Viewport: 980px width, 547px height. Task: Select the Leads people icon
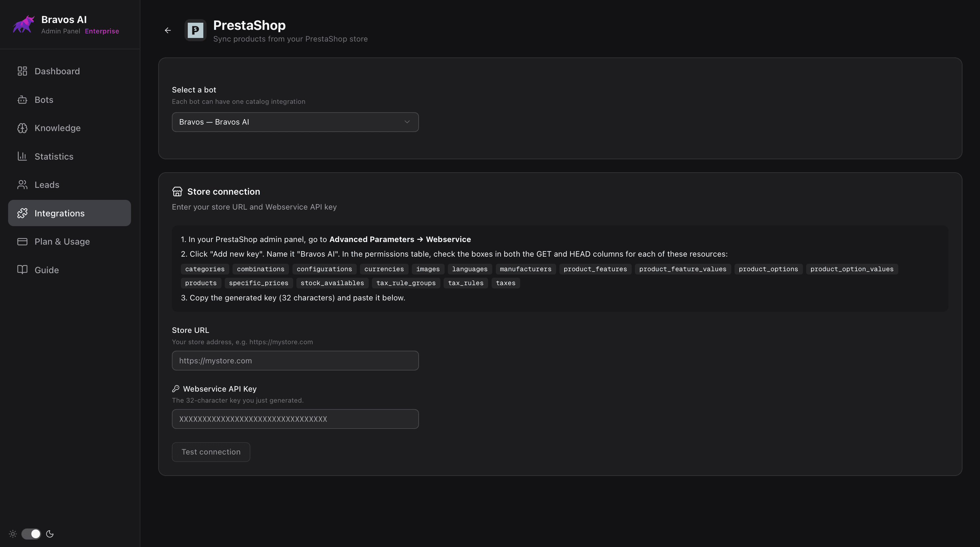[22, 185]
